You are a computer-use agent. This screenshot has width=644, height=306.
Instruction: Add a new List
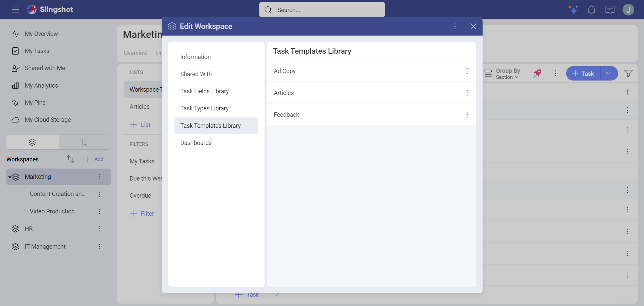click(x=140, y=125)
